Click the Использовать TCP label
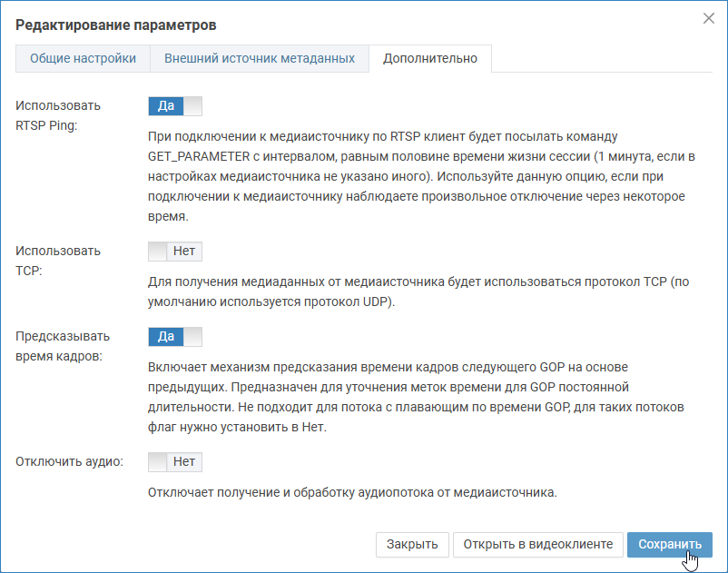728x573 pixels. click(58, 261)
